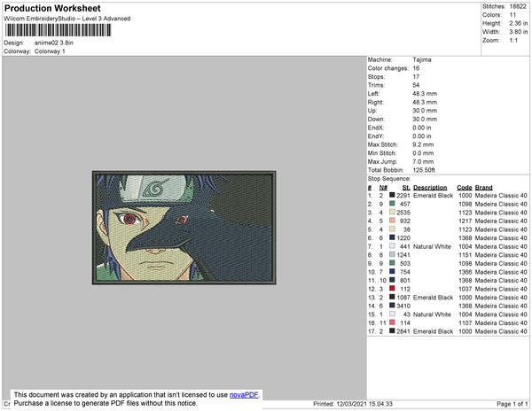The image size is (532, 411).
Task: Click the Stitches value 18822
Action: point(518,6)
